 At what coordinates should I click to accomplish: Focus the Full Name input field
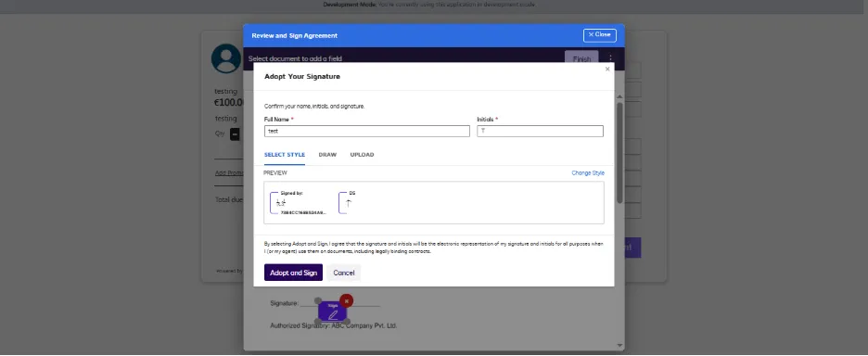click(367, 132)
